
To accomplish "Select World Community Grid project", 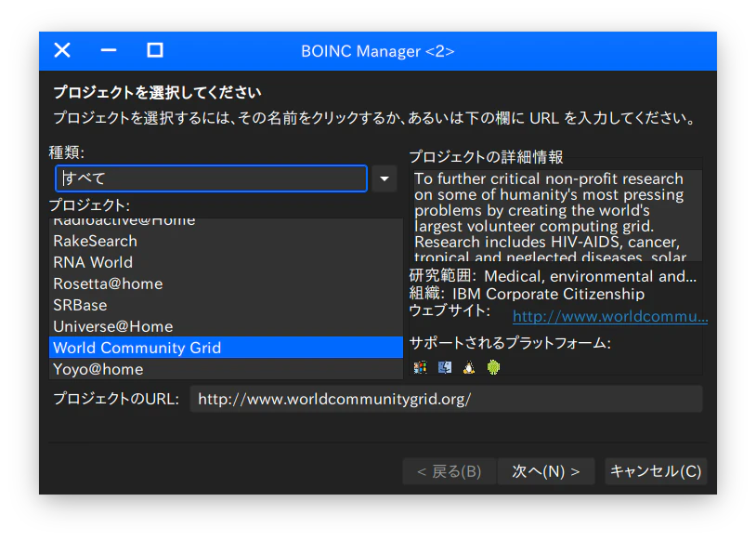I will pyautogui.click(x=226, y=348).
